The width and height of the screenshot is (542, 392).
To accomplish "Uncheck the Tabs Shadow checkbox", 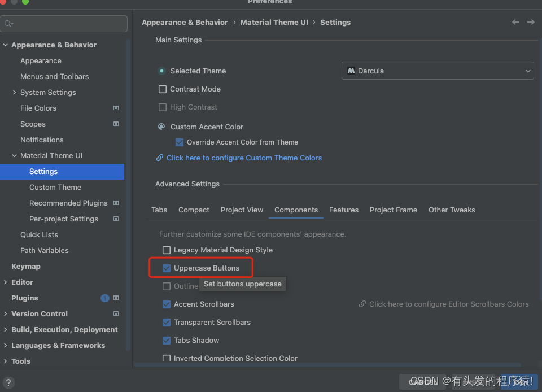I will tap(167, 341).
